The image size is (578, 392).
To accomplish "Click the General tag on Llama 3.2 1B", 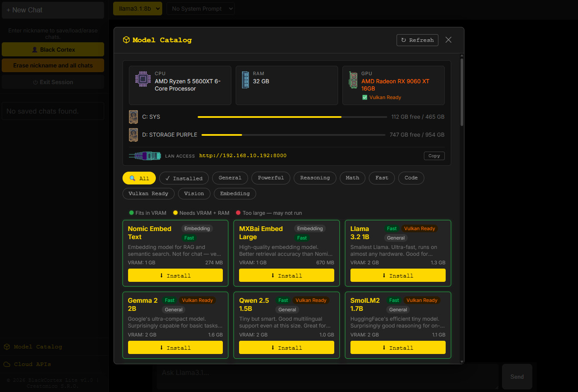I will pyautogui.click(x=396, y=238).
